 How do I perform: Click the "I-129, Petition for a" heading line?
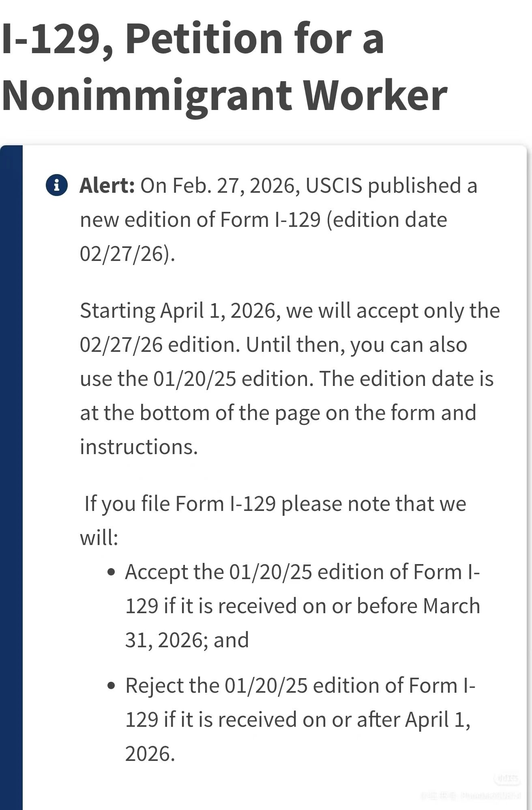(x=193, y=39)
